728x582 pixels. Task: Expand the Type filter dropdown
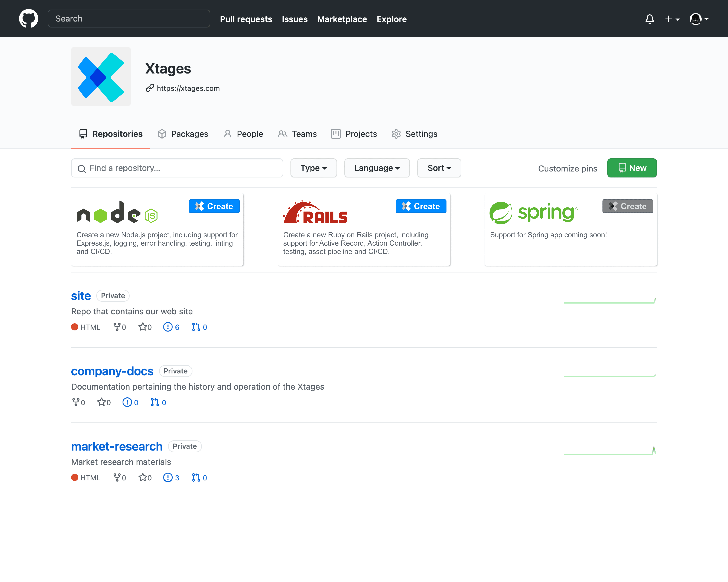point(314,168)
